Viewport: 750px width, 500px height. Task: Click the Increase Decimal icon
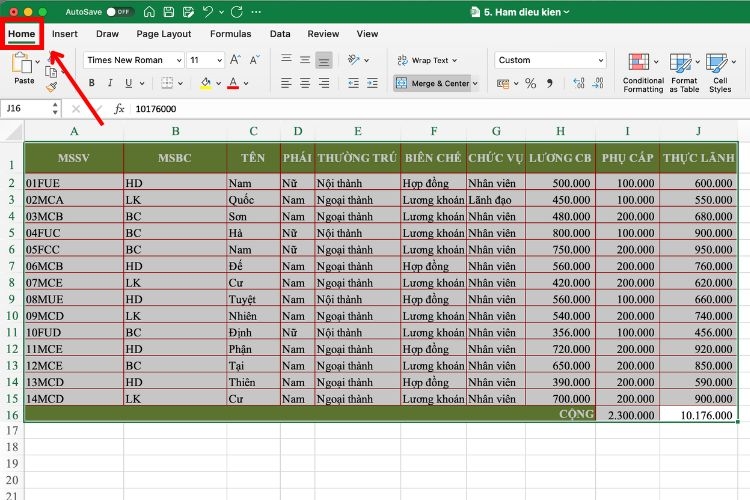[x=579, y=83]
